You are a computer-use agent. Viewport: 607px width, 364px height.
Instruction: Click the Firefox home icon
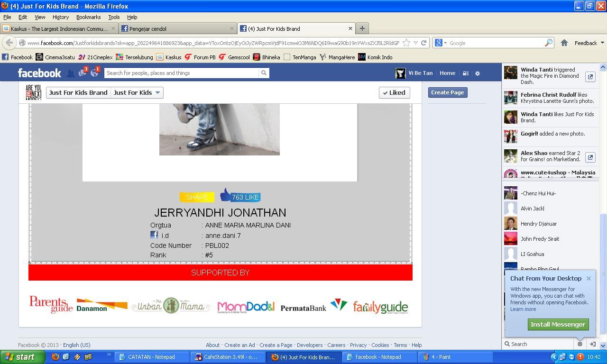(x=564, y=43)
